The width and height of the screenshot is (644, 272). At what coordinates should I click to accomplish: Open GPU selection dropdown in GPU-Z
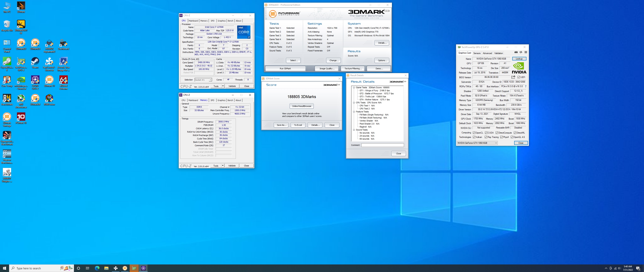tap(477, 143)
